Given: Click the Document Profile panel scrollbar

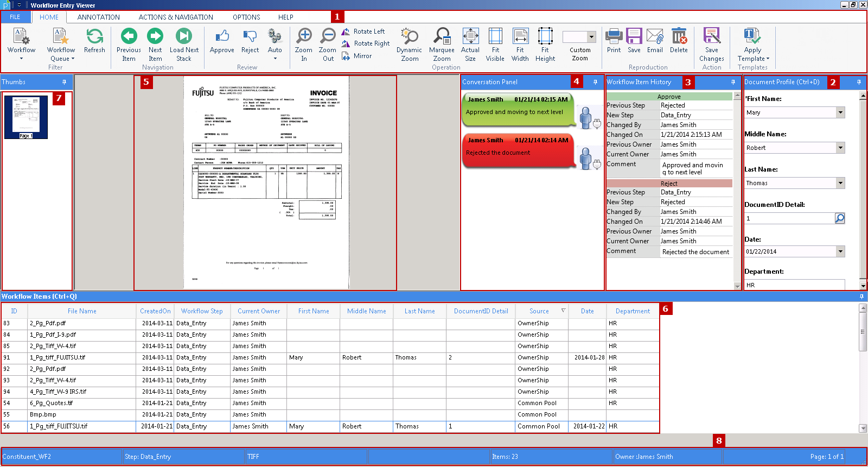Looking at the screenshot, I should pyautogui.click(x=863, y=191).
